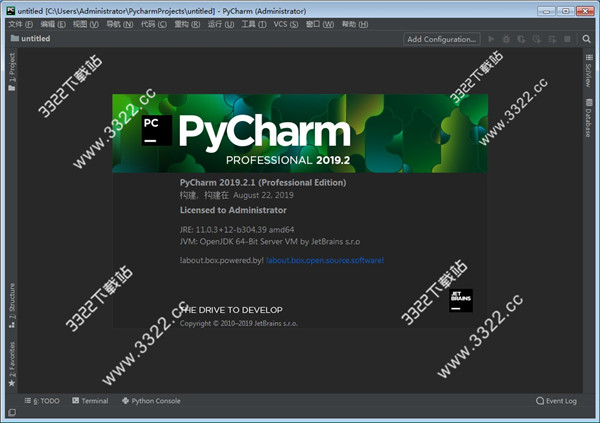Open the 编辑(E) menu
Viewport: 600px width, 423px height.
53,24
